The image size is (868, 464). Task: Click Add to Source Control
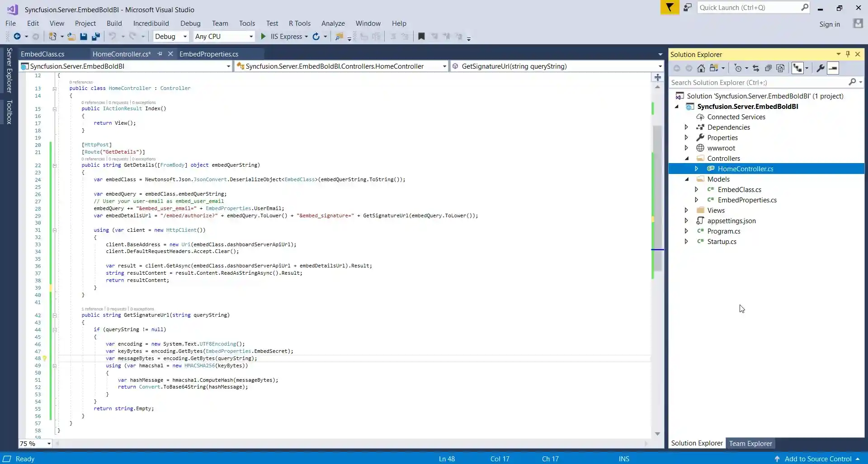pyautogui.click(x=818, y=459)
